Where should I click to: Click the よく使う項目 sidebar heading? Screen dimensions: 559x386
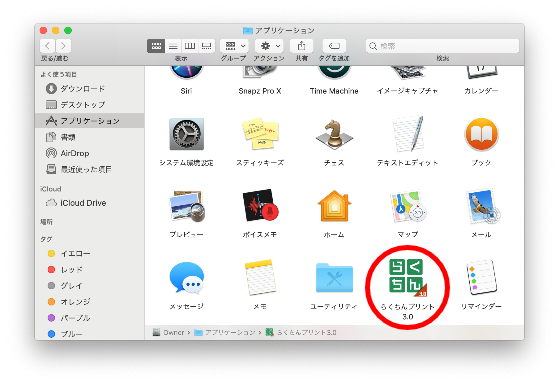point(58,74)
